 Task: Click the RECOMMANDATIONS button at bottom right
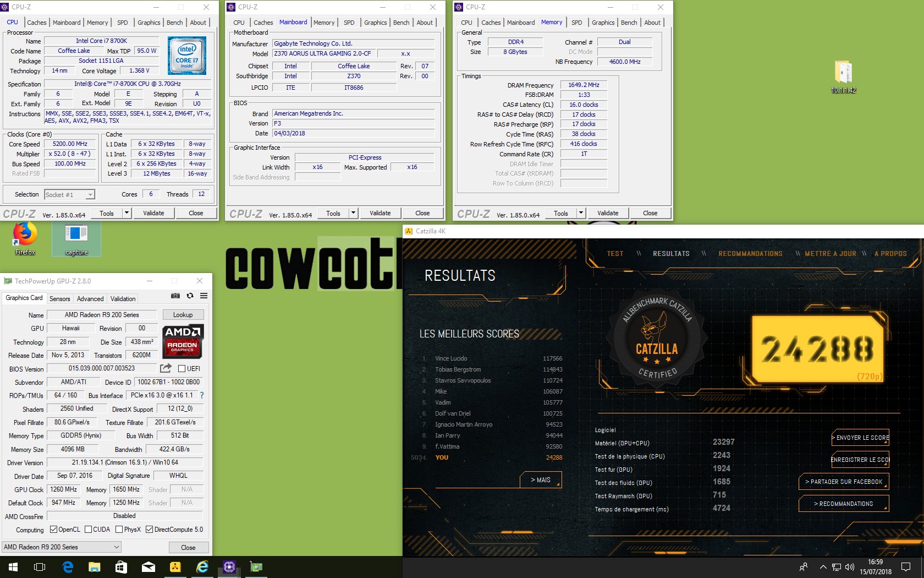(844, 504)
